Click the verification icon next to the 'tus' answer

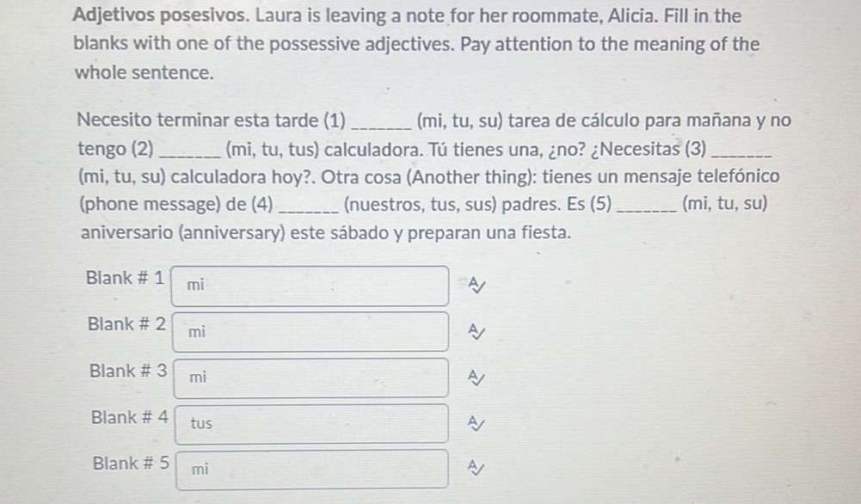pyautogui.click(x=475, y=421)
